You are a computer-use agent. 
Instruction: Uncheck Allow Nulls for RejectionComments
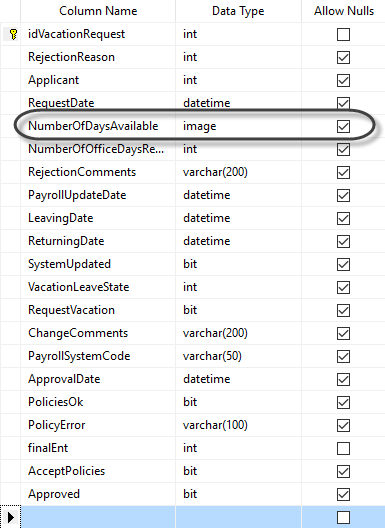[343, 172]
